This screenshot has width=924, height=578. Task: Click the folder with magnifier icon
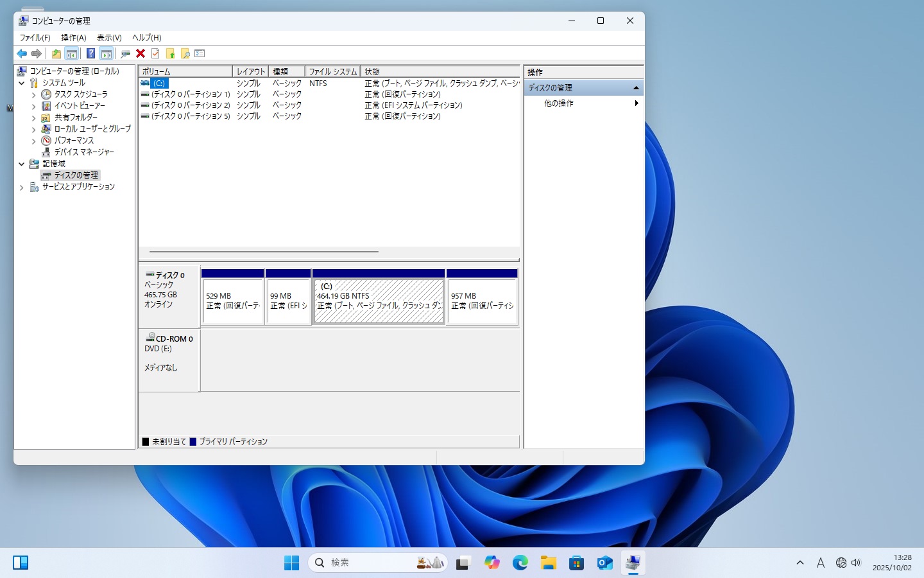pyautogui.click(x=185, y=54)
